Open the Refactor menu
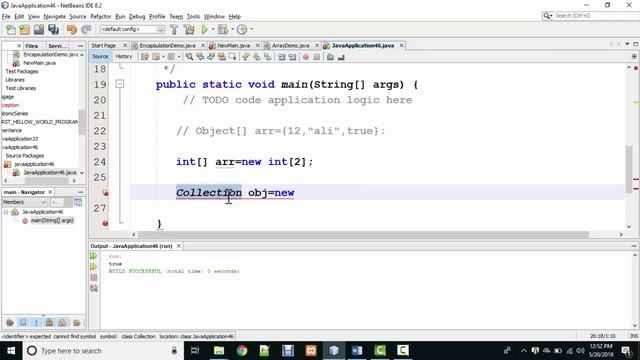640x360 pixels. (x=100, y=16)
